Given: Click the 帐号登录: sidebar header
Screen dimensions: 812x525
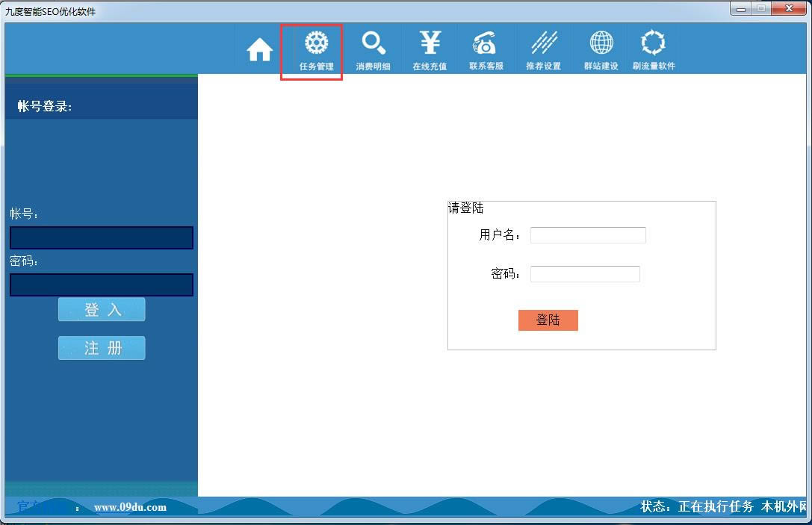Looking at the screenshot, I should tap(45, 106).
